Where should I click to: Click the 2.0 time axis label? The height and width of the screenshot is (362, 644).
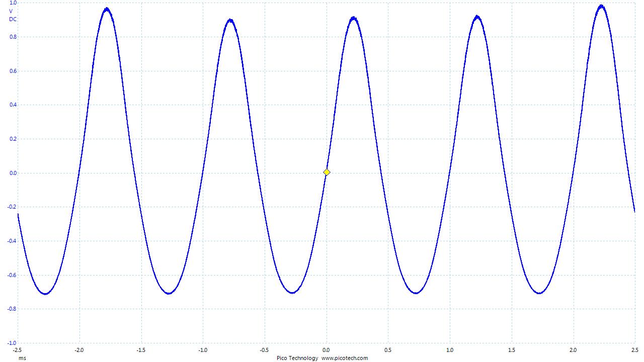tap(573, 350)
